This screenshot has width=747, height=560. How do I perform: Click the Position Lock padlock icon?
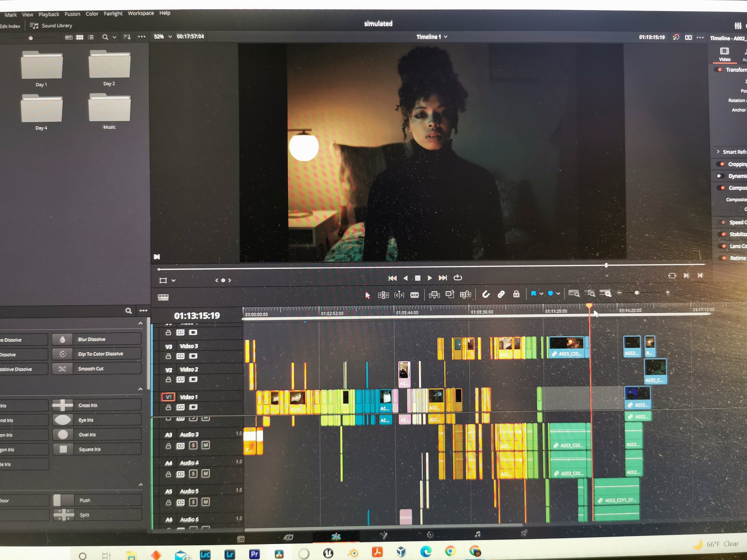(516, 294)
